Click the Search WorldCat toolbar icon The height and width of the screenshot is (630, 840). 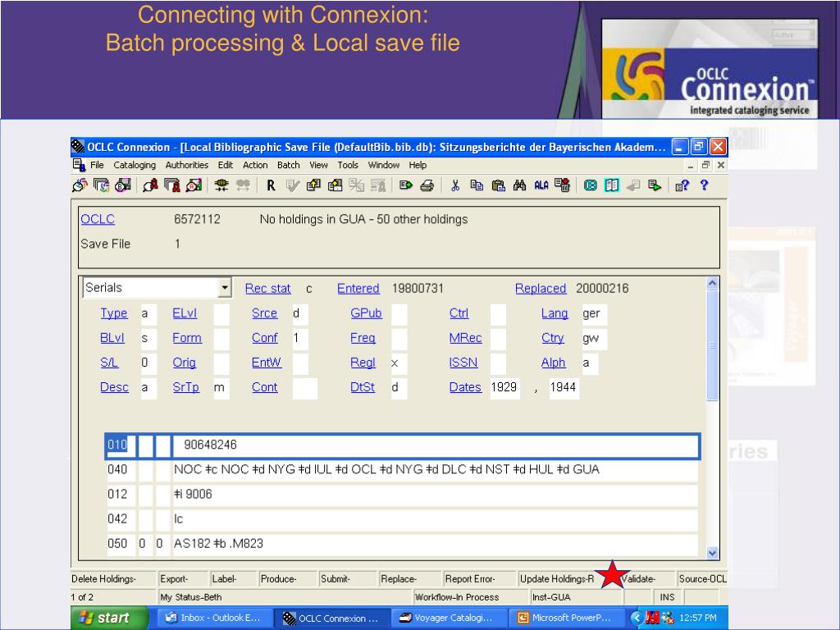point(80,185)
